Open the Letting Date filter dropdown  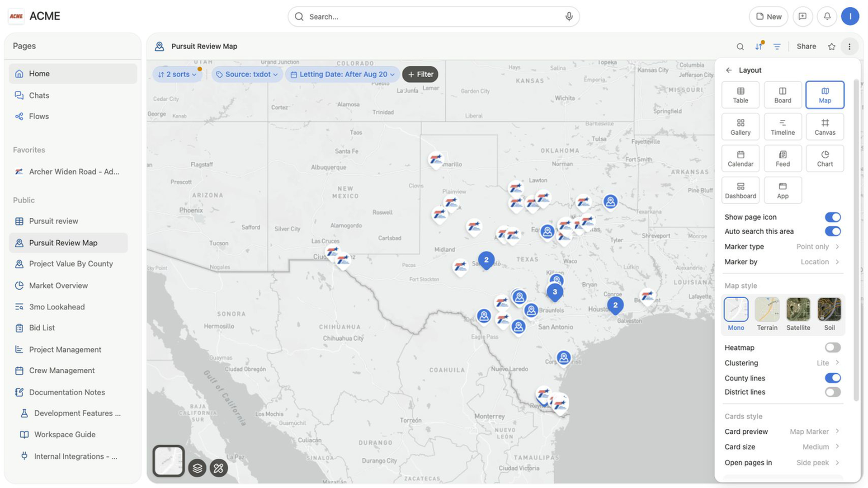tap(342, 75)
